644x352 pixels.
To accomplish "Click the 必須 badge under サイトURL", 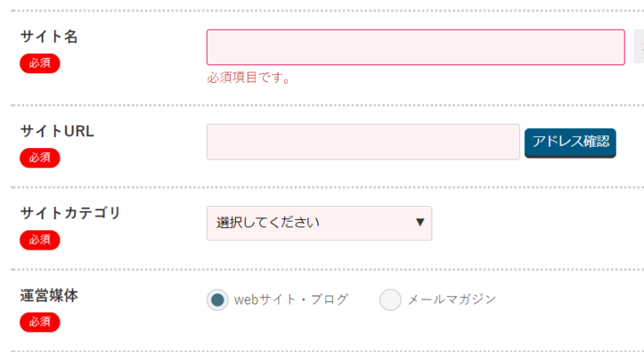I will coord(40,158).
